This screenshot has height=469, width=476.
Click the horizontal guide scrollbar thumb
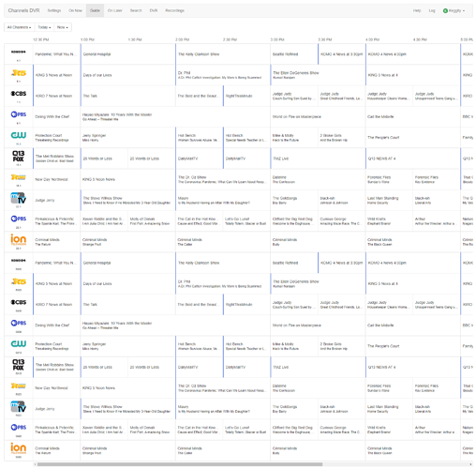pos(180,464)
